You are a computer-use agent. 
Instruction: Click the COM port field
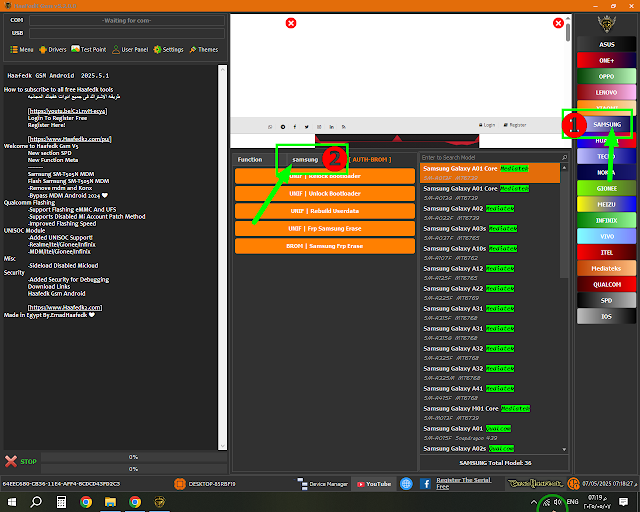[x=127, y=20]
